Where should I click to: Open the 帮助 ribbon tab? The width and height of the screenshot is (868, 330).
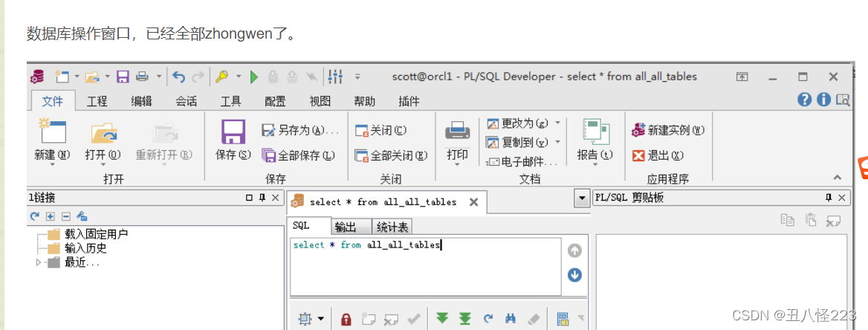[364, 101]
